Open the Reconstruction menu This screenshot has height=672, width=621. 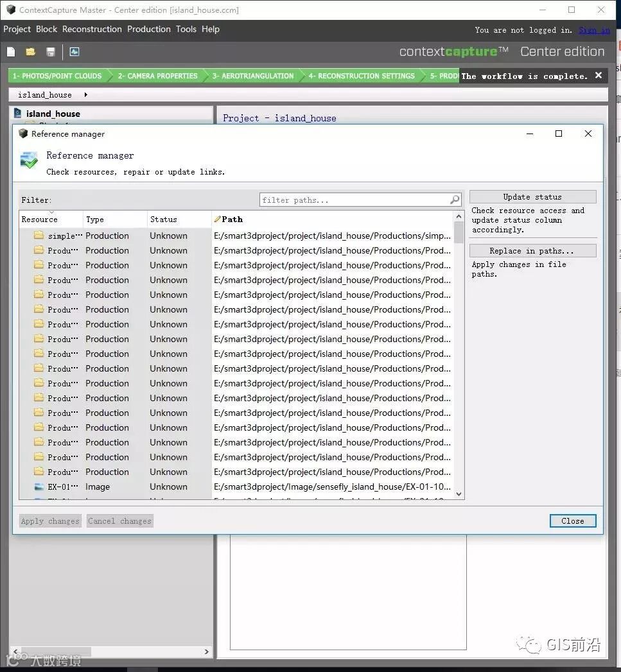[x=92, y=29]
